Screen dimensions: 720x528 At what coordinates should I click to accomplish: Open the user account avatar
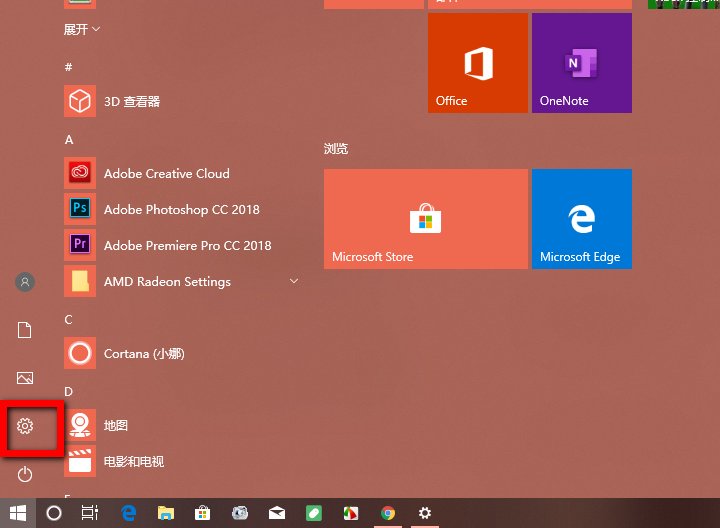point(25,282)
